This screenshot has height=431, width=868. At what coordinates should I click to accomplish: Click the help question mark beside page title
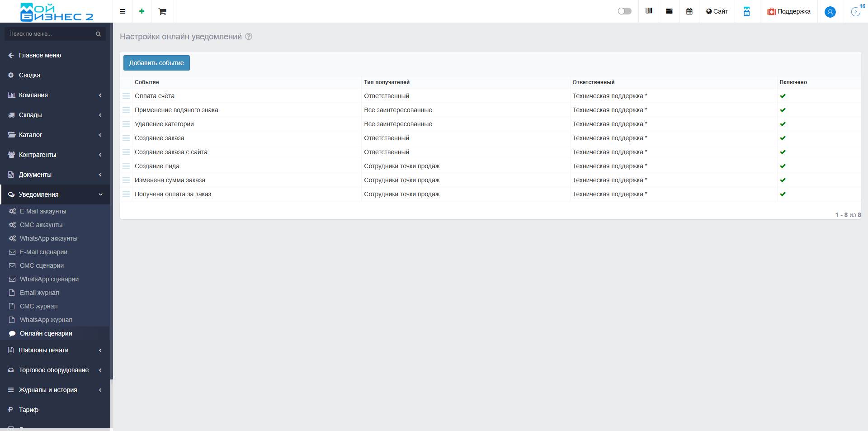[249, 37]
